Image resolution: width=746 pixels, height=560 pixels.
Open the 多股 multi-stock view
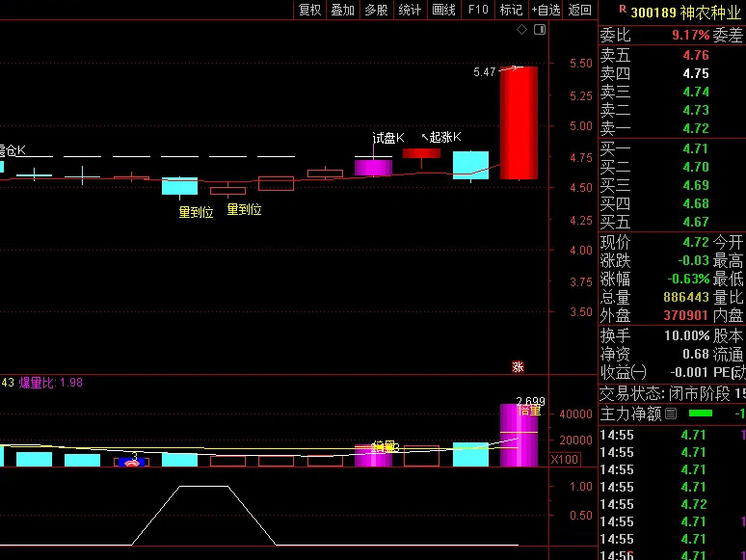[376, 10]
